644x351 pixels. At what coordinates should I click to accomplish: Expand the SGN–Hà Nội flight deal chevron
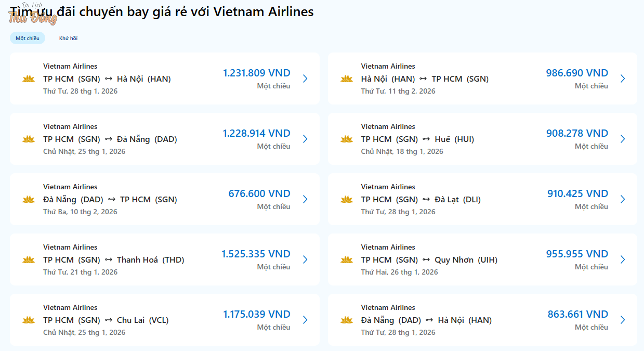coord(305,79)
